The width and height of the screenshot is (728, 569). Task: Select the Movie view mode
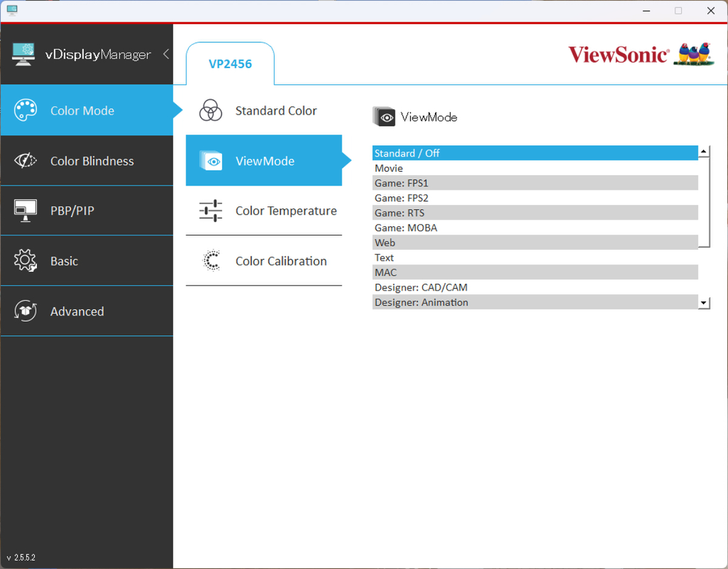point(389,168)
